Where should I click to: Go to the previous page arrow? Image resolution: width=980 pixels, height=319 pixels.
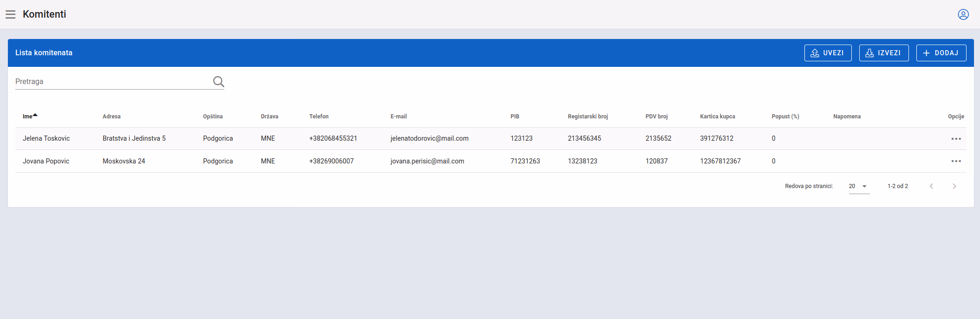[x=931, y=186]
